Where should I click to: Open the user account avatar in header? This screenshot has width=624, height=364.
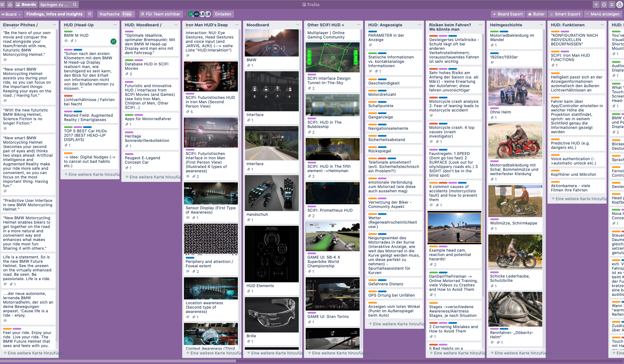click(x=620, y=4)
